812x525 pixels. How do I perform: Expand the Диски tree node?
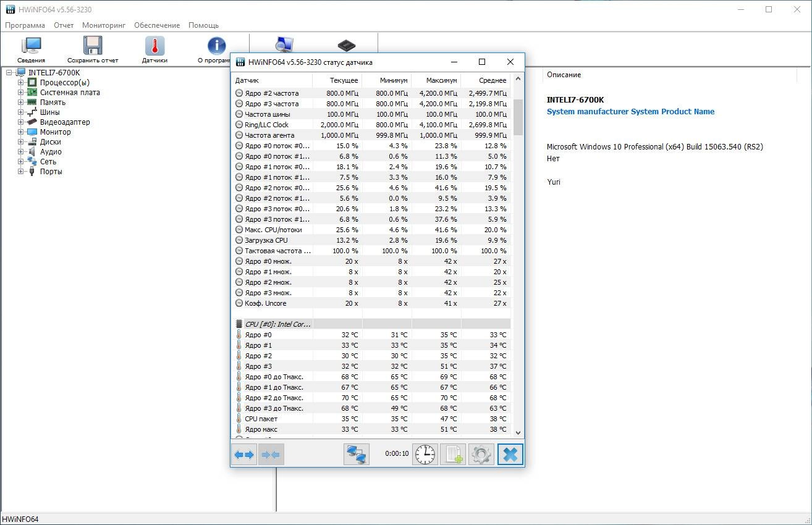(21, 142)
